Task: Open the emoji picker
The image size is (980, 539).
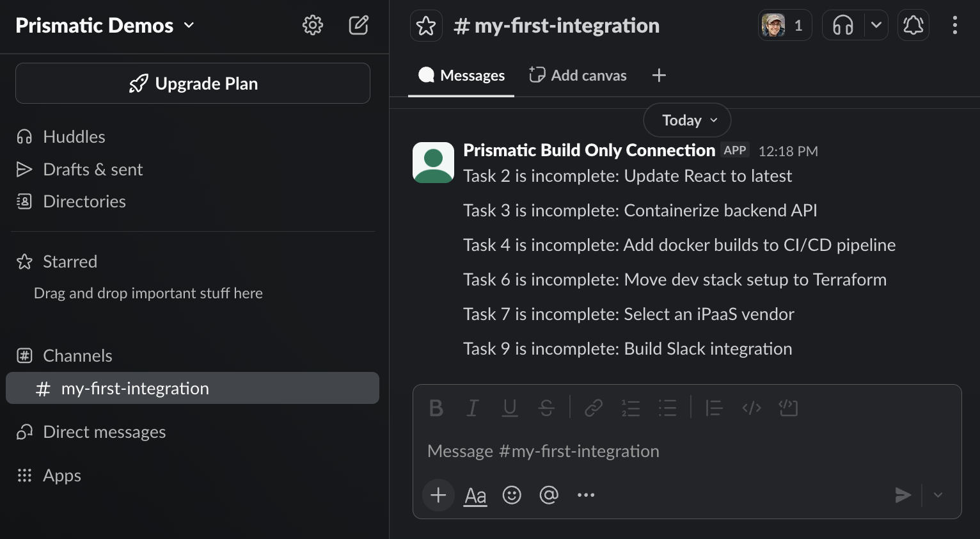Action: click(512, 495)
